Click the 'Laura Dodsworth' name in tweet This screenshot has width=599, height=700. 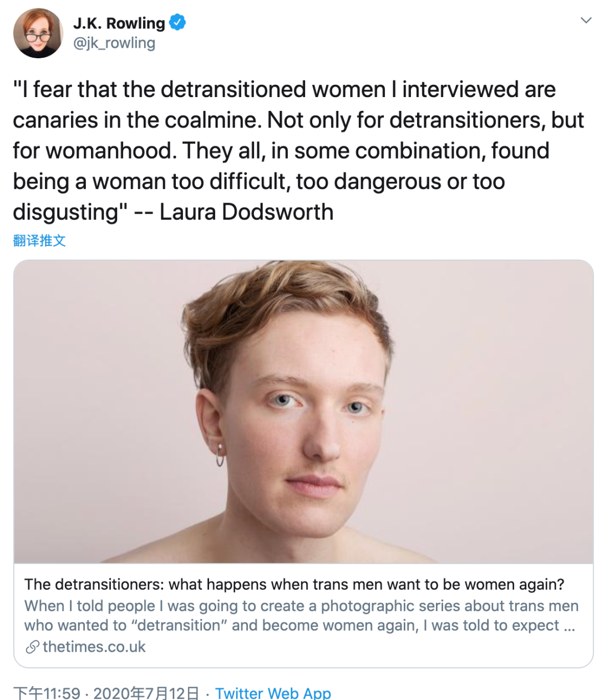pos(246,212)
